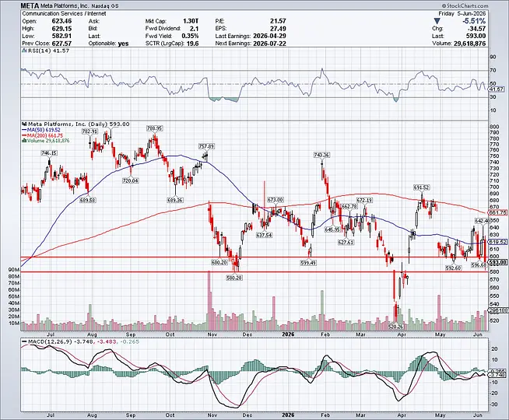Click the 746.15 price label
Image resolution: width=509 pixels, height=420 pixels.
pyautogui.click(x=49, y=153)
